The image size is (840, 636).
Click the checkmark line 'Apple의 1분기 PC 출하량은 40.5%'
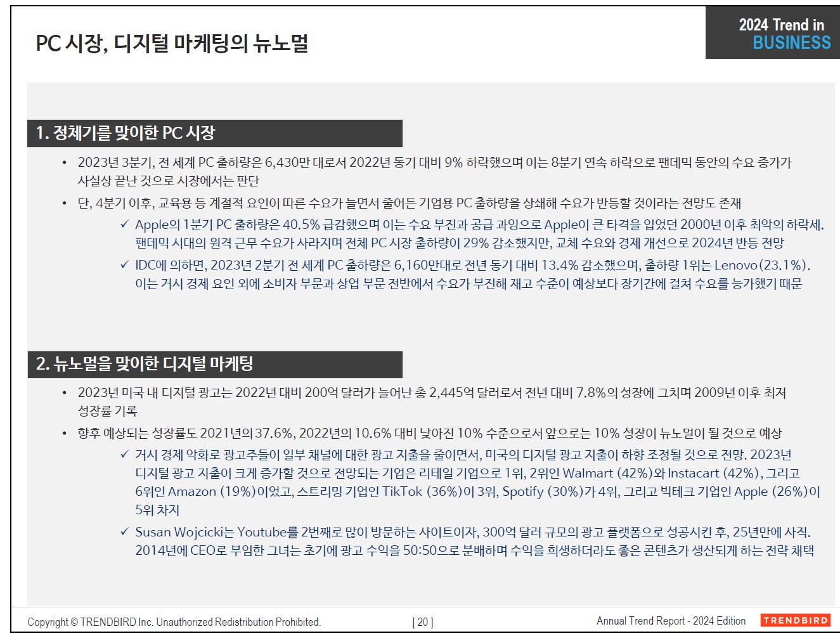479,224
